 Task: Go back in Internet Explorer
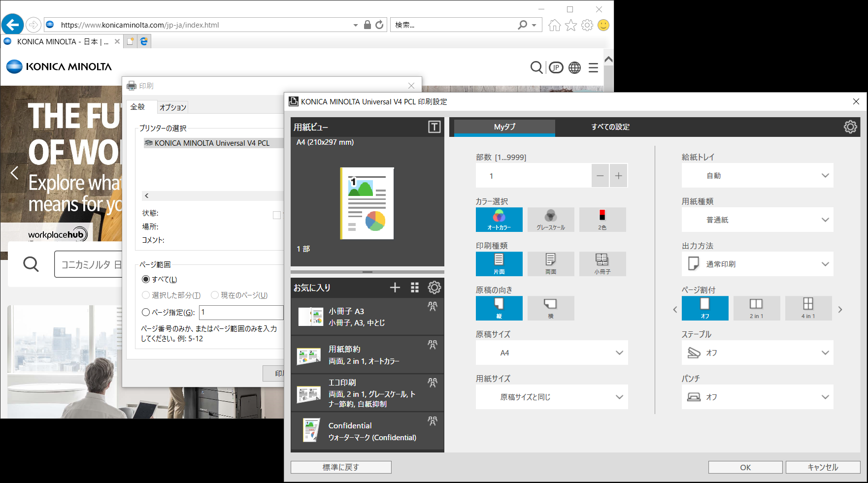[x=12, y=25]
